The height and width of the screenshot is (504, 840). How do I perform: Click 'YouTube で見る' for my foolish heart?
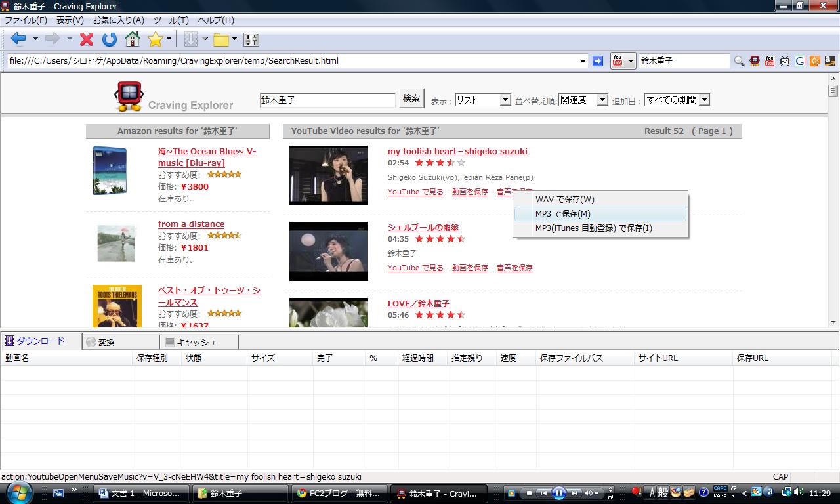pos(415,192)
